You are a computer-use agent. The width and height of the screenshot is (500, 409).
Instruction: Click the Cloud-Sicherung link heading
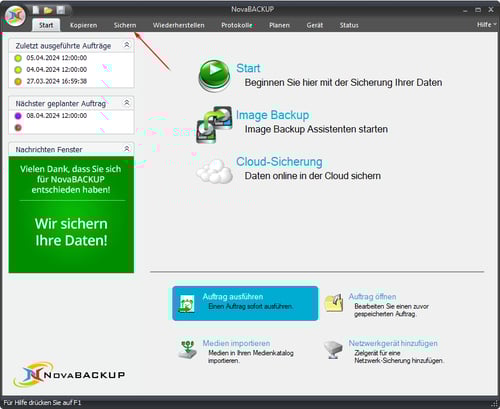tap(279, 162)
